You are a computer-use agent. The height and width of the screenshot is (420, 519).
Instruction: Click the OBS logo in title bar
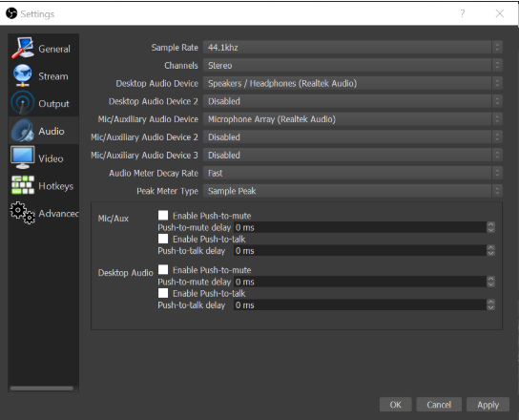[11, 13]
